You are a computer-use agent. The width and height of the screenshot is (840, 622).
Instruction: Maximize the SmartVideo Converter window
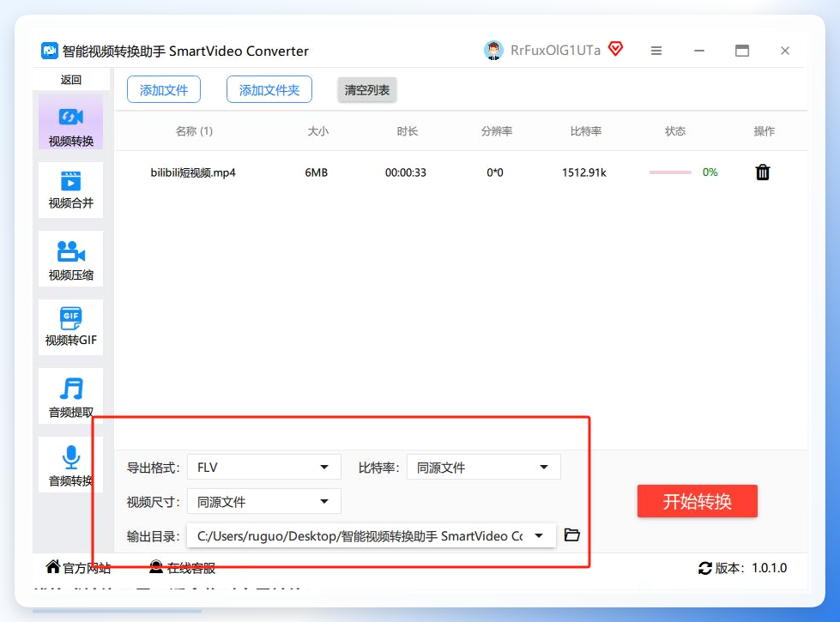[x=742, y=51]
